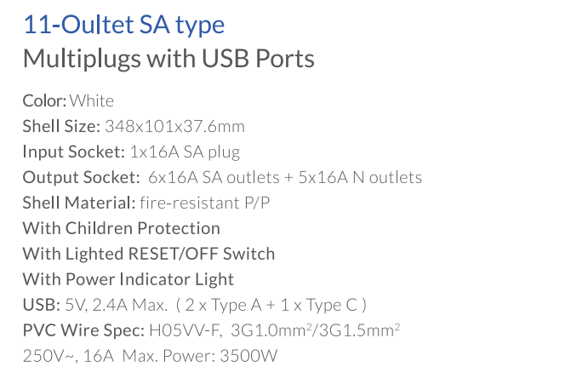The image size is (588, 378).
Task: Click the '1x16A SA plug' text
Action: pos(185,152)
